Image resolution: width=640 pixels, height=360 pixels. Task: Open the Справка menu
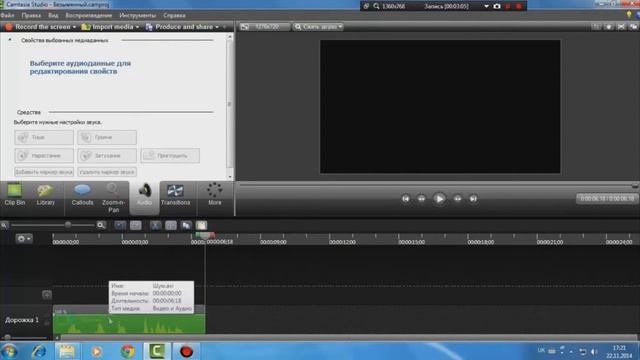coord(174,16)
